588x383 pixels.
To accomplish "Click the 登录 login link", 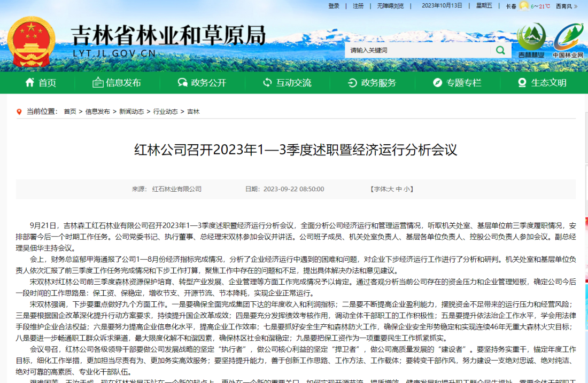I will pos(334,6).
